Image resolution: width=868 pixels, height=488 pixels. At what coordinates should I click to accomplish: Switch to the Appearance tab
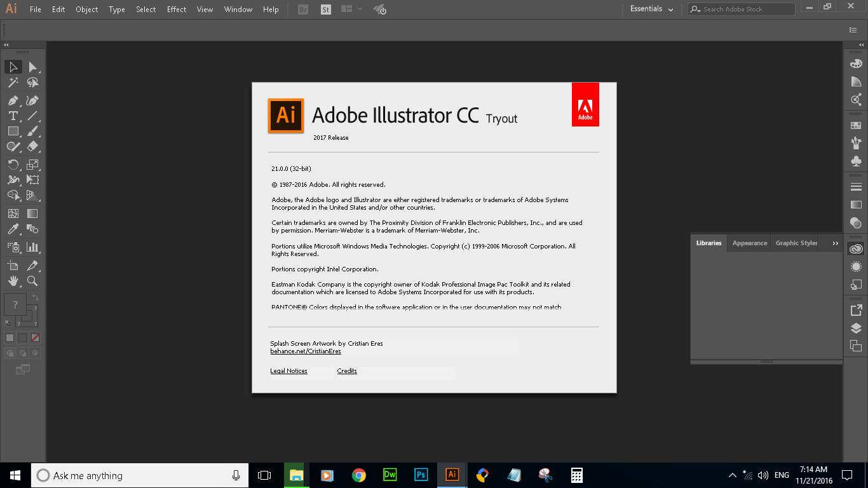(750, 243)
